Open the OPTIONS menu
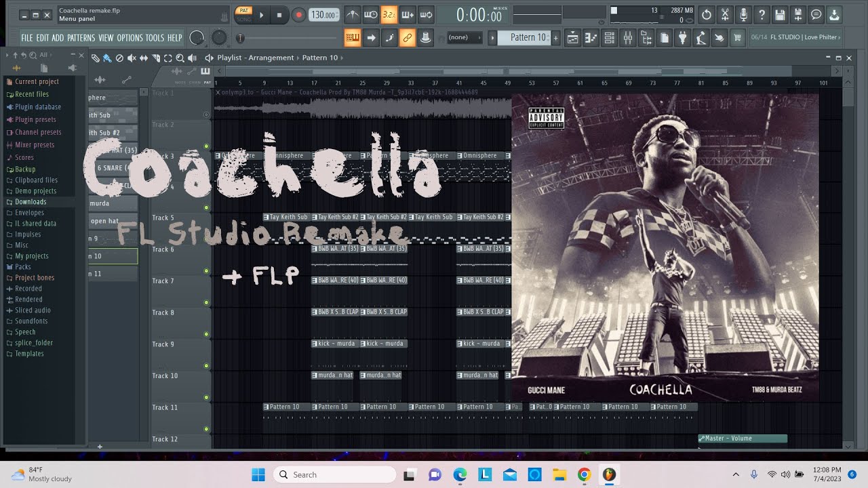Image resolution: width=868 pixels, height=488 pixels. tap(130, 38)
